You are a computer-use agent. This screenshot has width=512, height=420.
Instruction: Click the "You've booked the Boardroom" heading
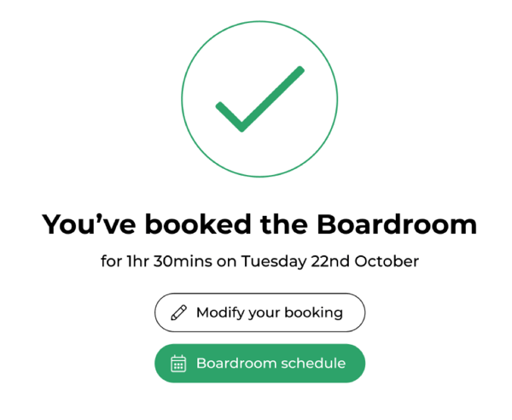point(259,225)
